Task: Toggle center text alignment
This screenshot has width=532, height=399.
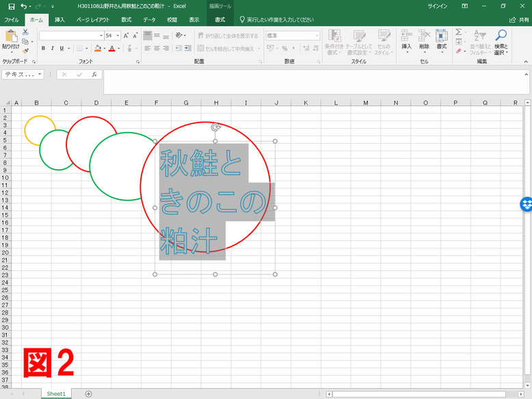Action: 157,48
